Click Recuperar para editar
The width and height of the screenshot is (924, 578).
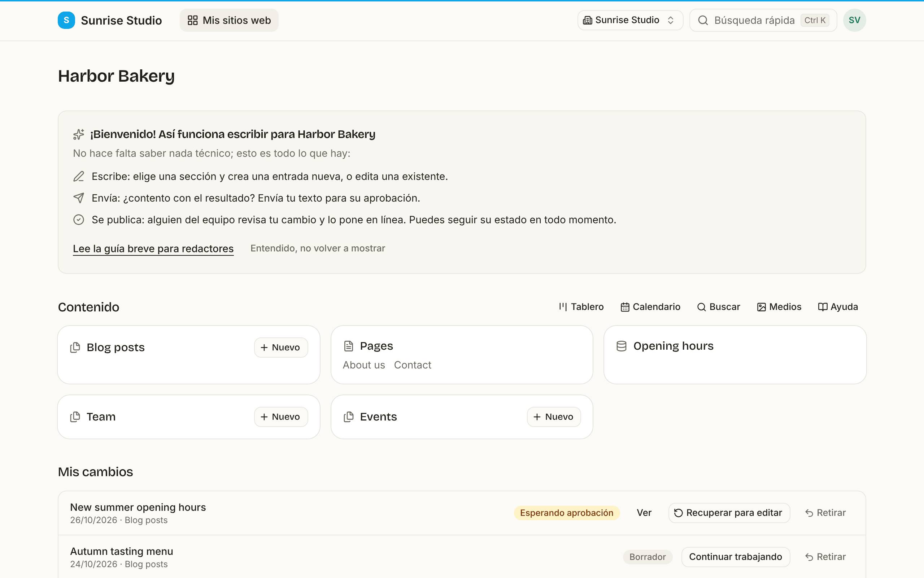tap(729, 513)
